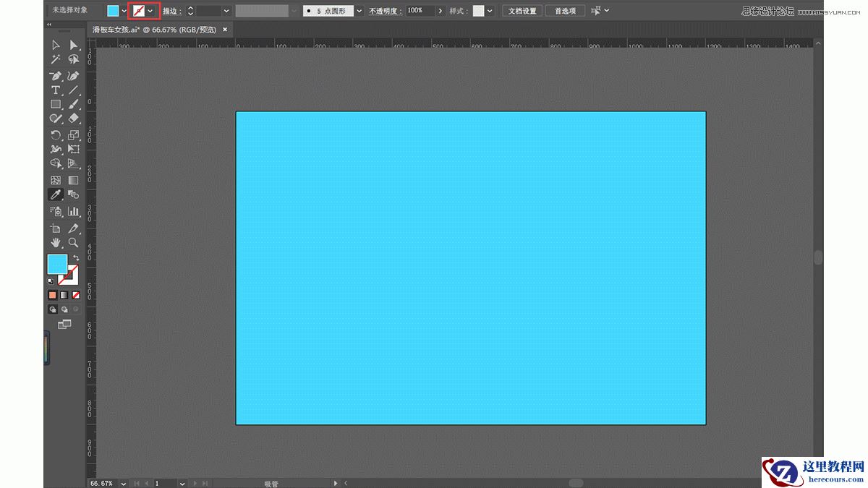Choose the Rotate tool
The width and height of the screenshot is (868, 488).
[56, 135]
